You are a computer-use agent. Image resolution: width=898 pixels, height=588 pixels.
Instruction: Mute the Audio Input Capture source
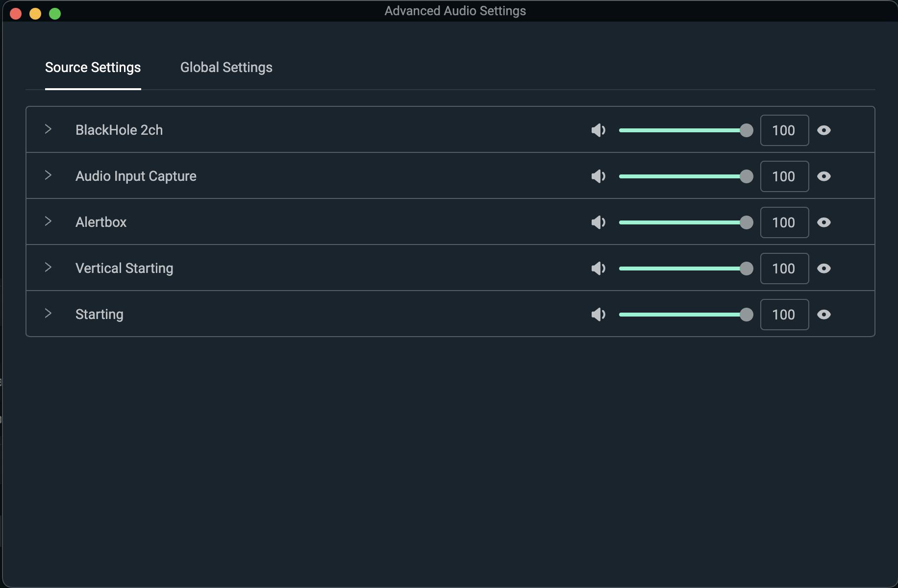click(x=598, y=176)
